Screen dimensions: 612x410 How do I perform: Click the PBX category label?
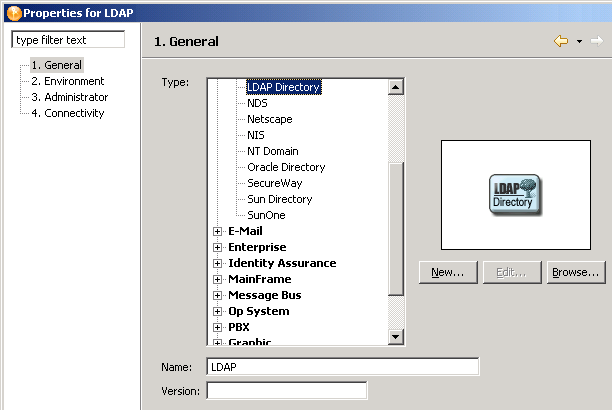tap(238, 327)
